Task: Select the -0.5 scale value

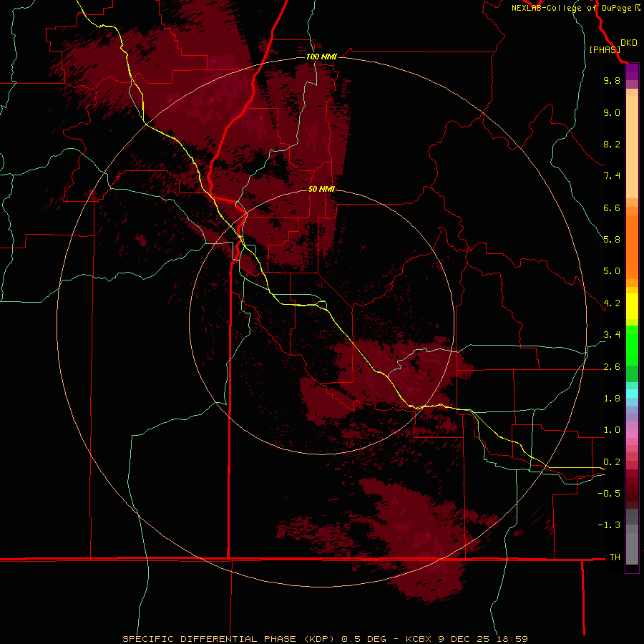Action: pyautogui.click(x=609, y=494)
